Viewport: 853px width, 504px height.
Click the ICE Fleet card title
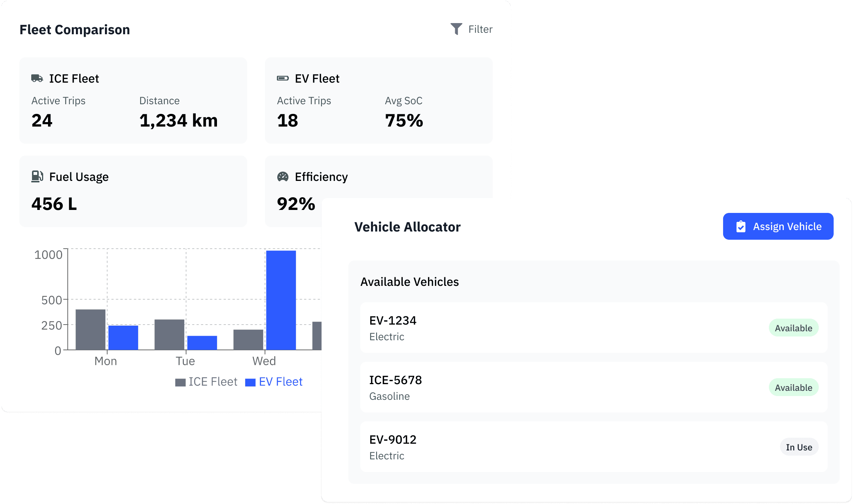click(74, 79)
